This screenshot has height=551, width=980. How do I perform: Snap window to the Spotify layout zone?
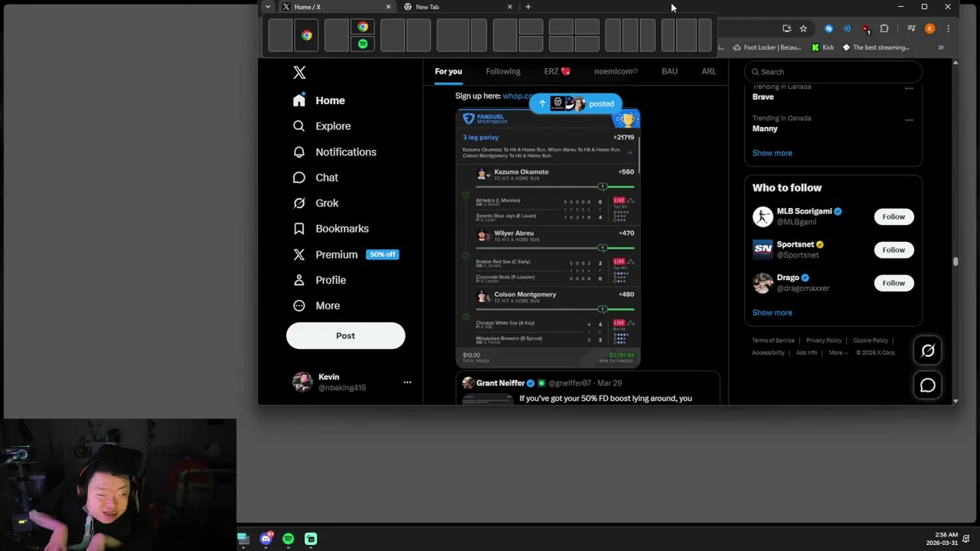tap(363, 44)
